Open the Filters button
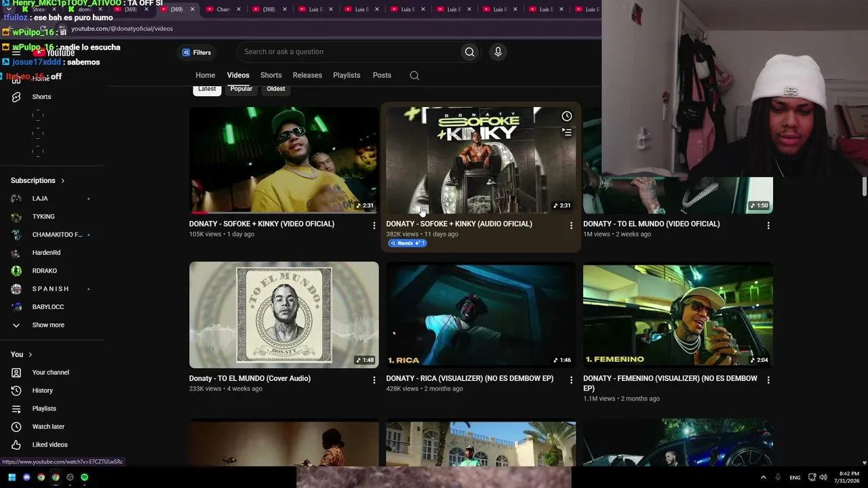 (197, 52)
